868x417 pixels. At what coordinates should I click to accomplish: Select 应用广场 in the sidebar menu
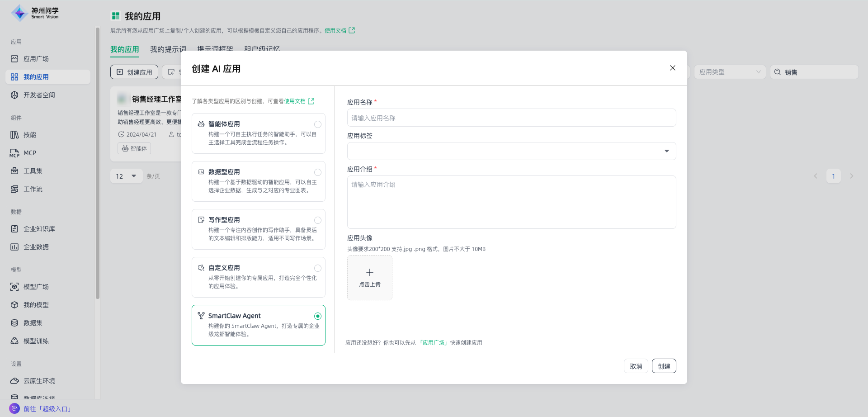(36, 59)
